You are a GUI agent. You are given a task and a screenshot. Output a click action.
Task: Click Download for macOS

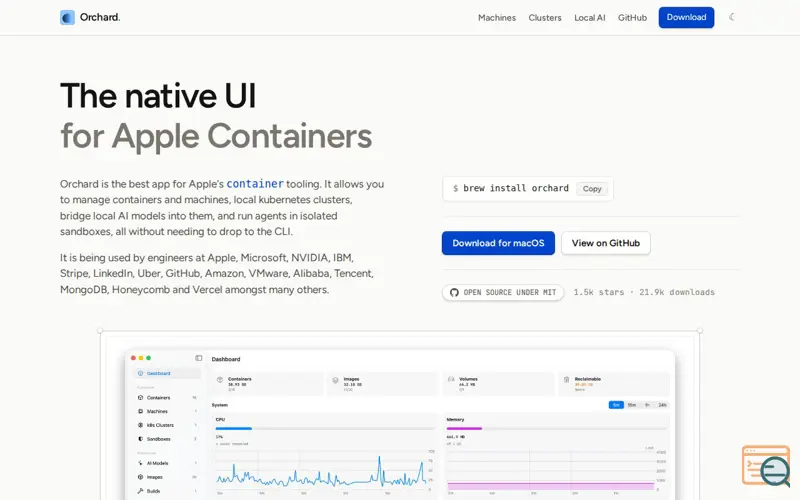click(x=498, y=243)
